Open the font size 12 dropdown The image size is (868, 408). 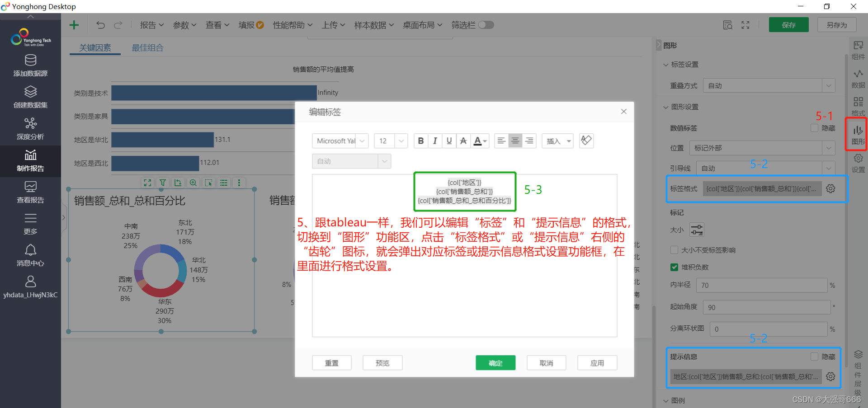(391, 141)
